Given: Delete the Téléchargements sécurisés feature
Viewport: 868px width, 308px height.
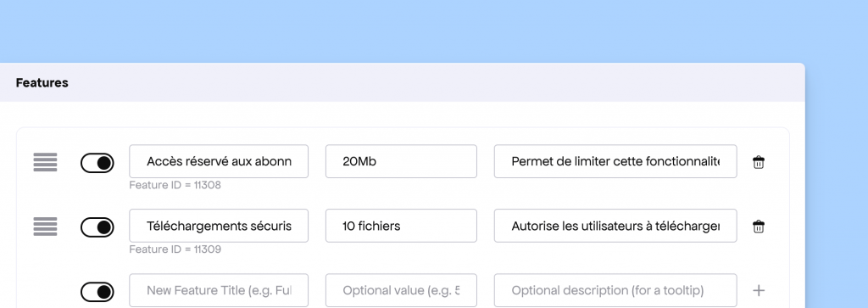Looking at the screenshot, I should [759, 227].
